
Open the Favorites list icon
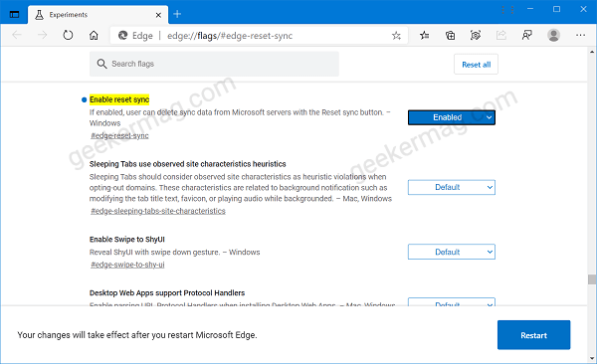[x=424, y=36]
